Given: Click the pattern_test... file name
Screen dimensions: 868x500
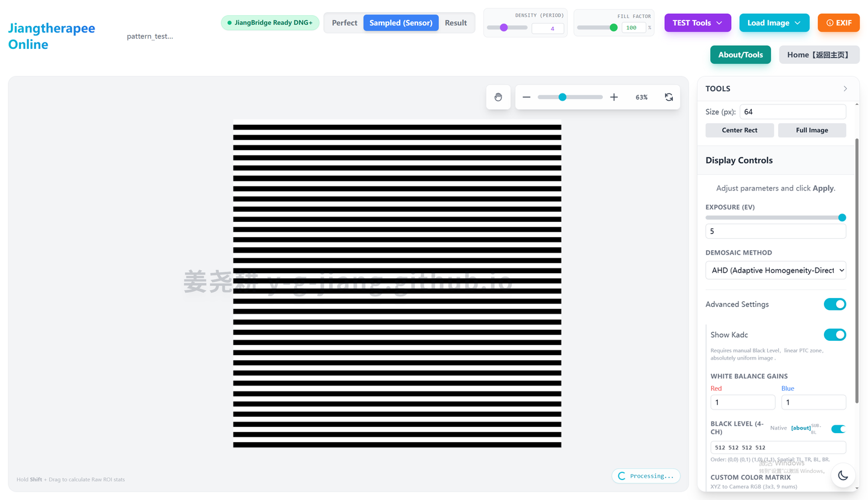Looking at the screenshot, I should (150, 36).
